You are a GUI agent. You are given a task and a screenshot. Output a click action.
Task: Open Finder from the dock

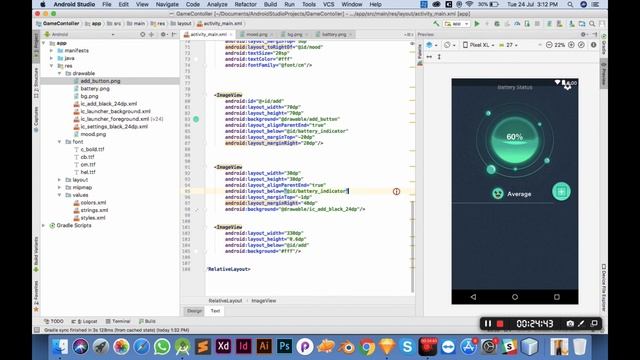click(60, 347)
